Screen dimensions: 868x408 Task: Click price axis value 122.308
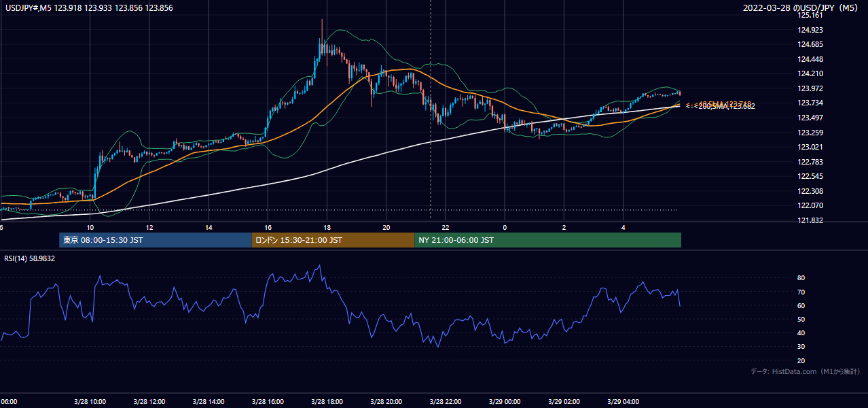[x=811, y=192]
